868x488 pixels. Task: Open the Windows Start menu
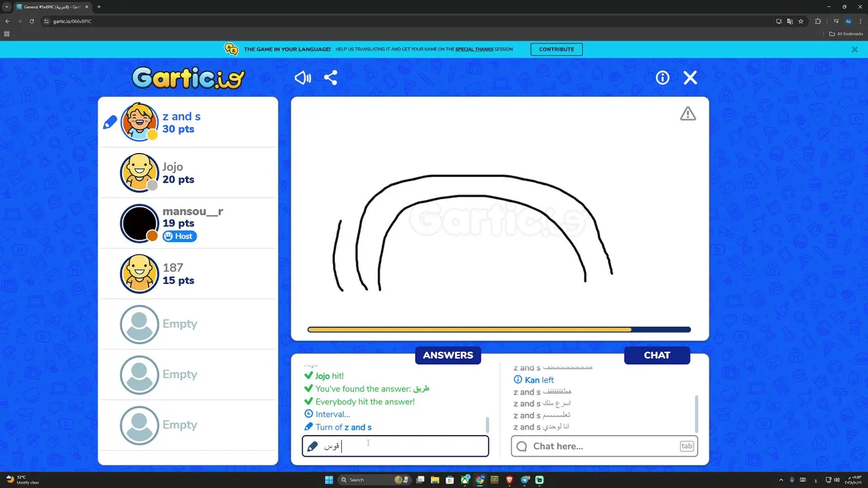pos(329,480)
